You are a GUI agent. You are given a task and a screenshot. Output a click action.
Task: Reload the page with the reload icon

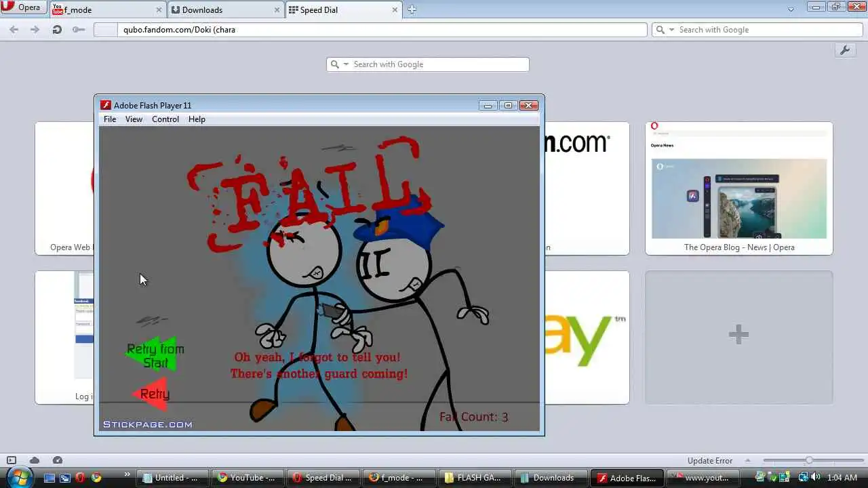click(x=57, y=30)
